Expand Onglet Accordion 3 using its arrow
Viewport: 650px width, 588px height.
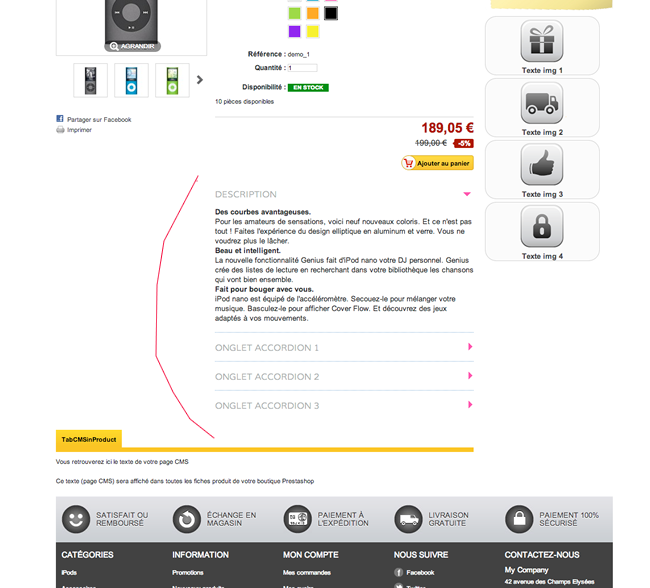click(470, 405)
